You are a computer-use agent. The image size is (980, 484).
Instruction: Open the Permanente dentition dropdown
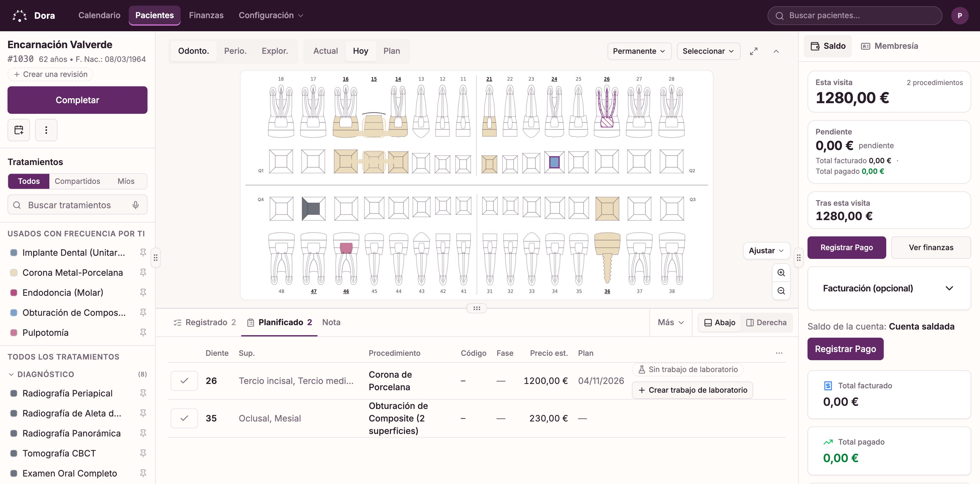639,51
